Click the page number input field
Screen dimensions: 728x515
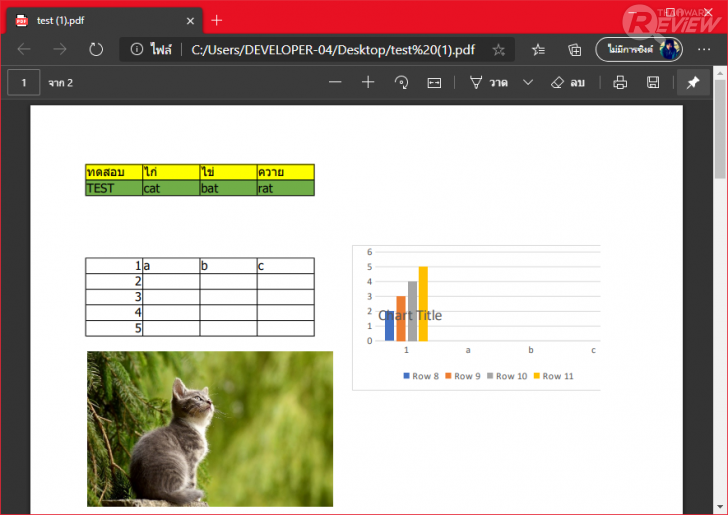[24, 83]
